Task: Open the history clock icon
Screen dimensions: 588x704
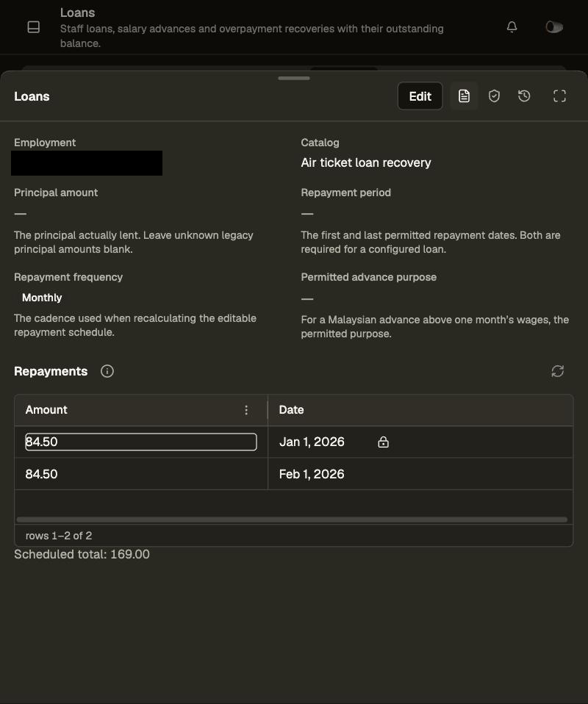Action: (524, 96)
